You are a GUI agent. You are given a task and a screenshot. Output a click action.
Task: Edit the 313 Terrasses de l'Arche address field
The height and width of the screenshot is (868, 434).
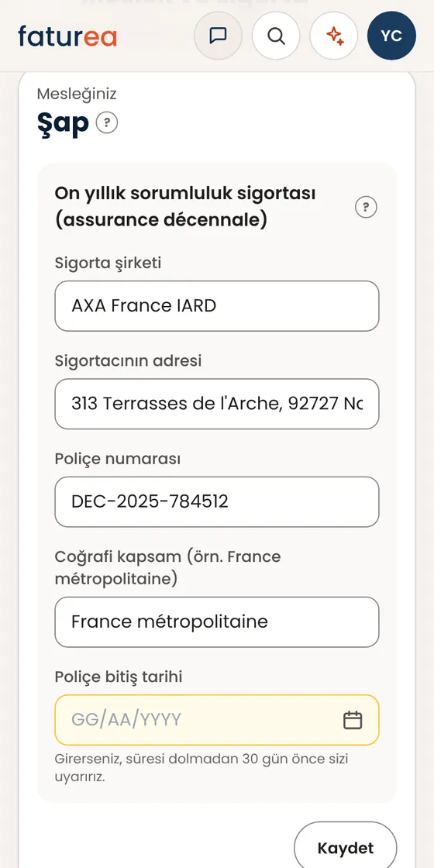[217, 404]
